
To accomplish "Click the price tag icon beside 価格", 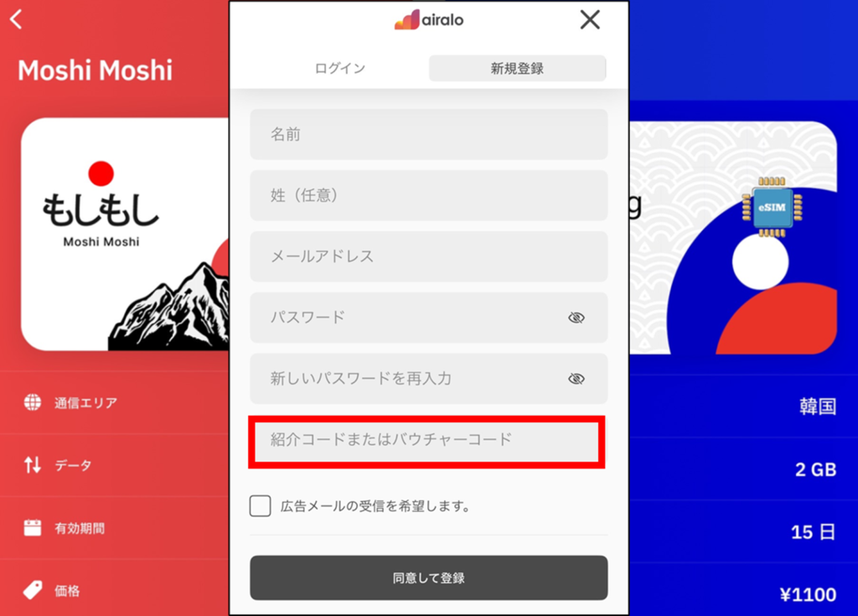I will pos(33,590).
